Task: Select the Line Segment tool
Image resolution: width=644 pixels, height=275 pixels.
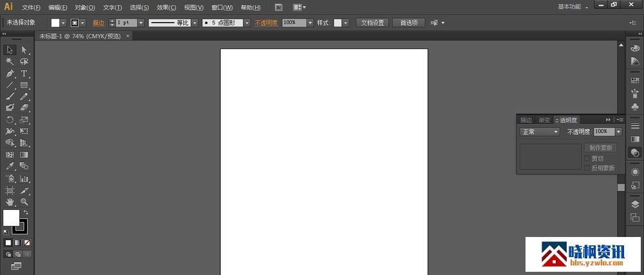Action: point(10,85)
